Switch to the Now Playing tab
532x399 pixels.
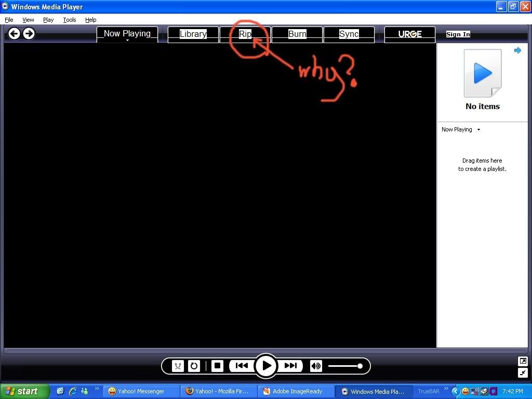(x=127, y=34)
